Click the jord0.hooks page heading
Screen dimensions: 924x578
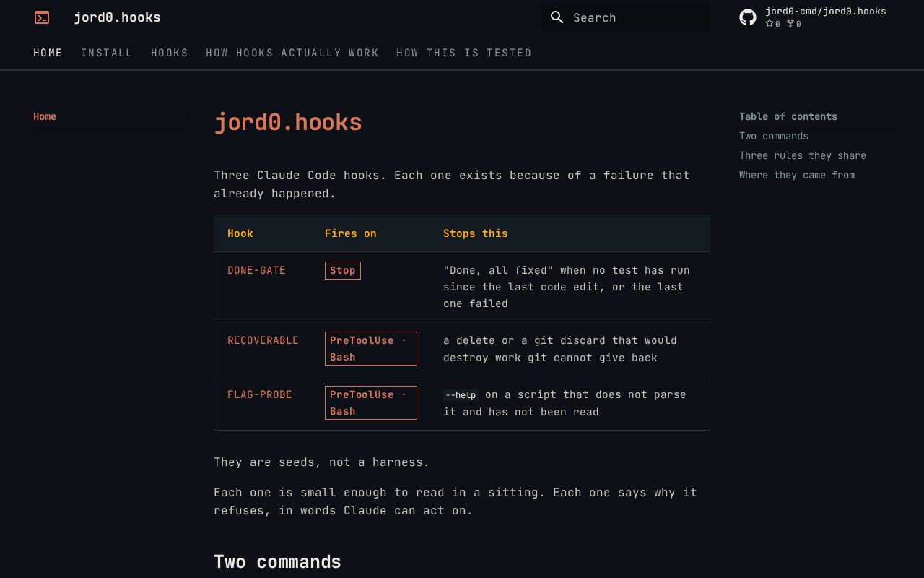[x=288, y=122]
